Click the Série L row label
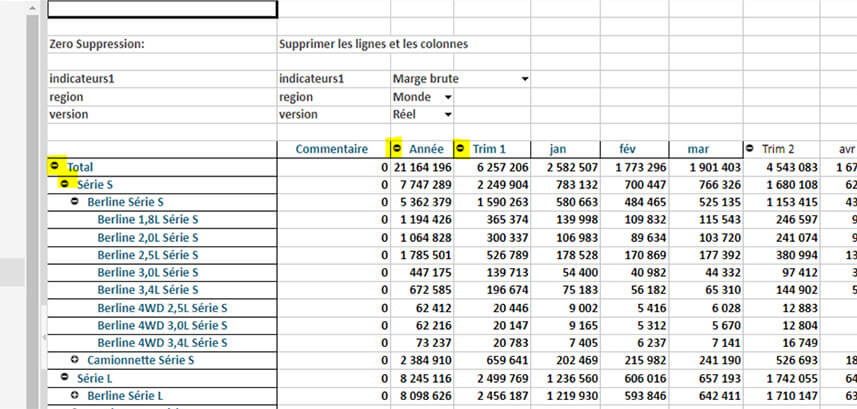The width and height of the screenshot is (857, 409). pos(95,378)
